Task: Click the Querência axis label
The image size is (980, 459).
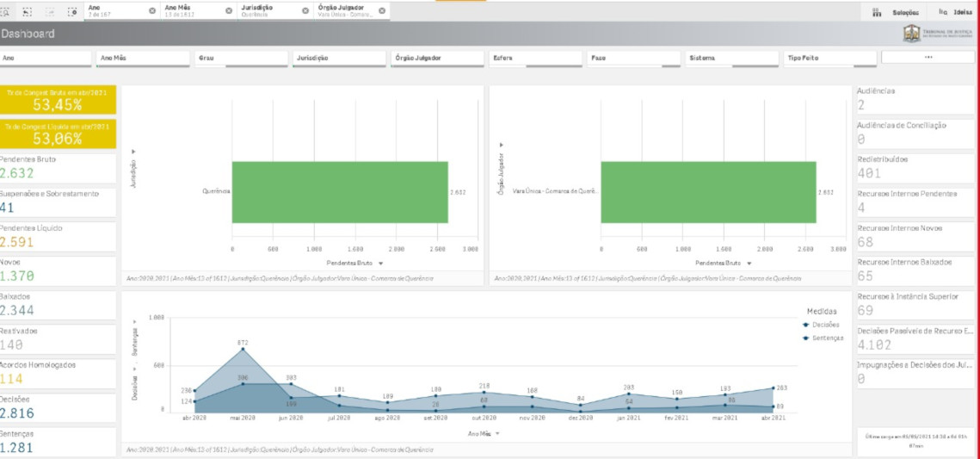Action: [216, 192]
